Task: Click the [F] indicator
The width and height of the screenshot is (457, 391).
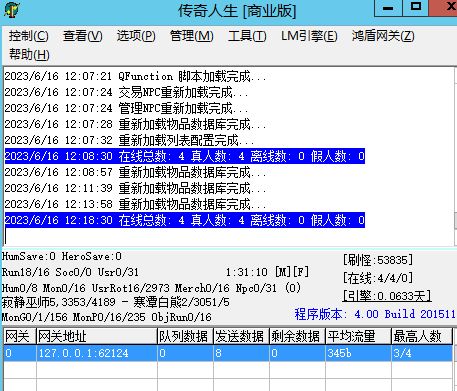Action: pyautogui.click(x=301, y=272)
